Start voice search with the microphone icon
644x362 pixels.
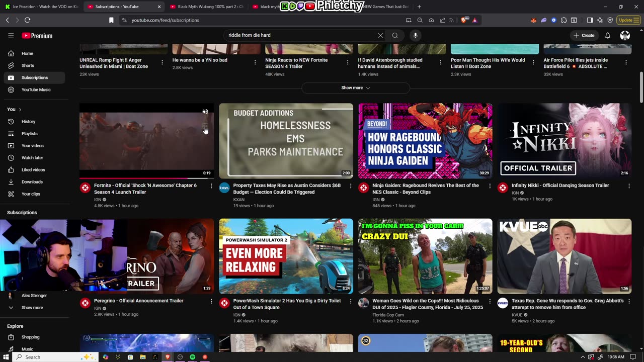(x=415, y=35)
